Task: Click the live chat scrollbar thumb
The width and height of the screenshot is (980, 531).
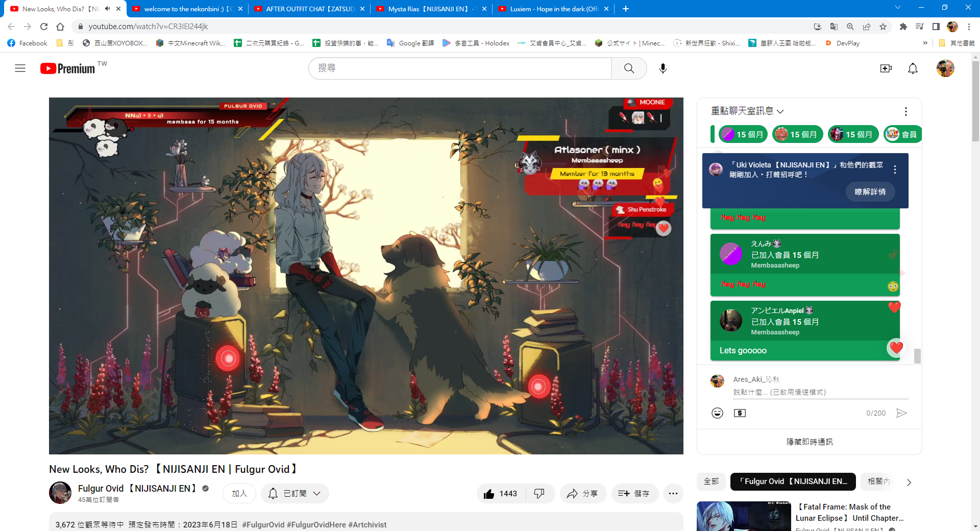Action: pyautogui.click(x=917, y=356)
